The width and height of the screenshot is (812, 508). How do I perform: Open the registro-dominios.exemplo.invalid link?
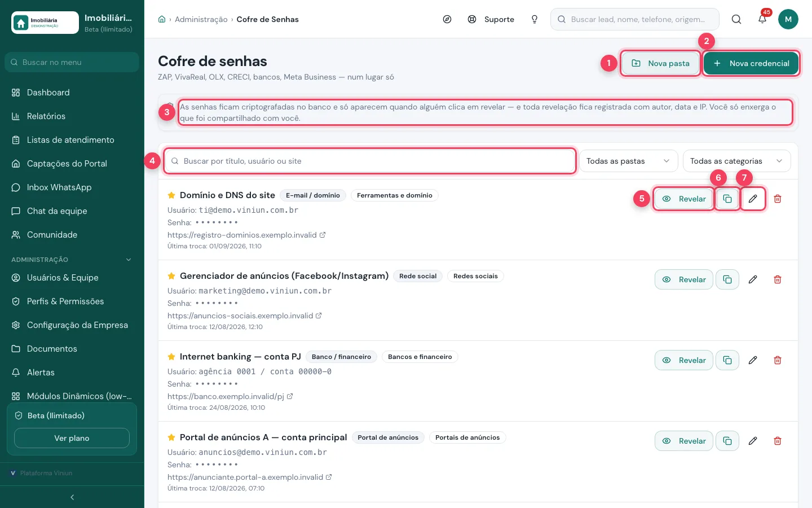(246, 235)
